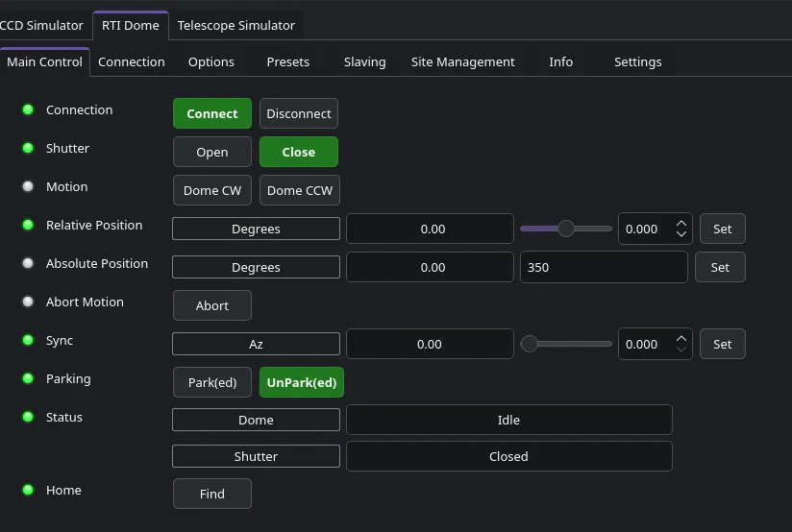Open the Slaving tab

[x=364, y=62]
